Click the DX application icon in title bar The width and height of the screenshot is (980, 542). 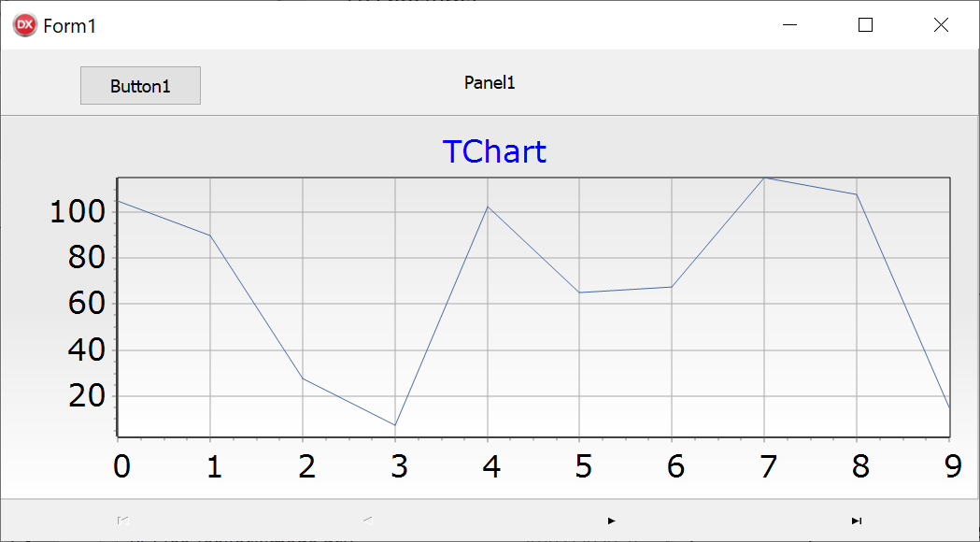pos(25,25)
